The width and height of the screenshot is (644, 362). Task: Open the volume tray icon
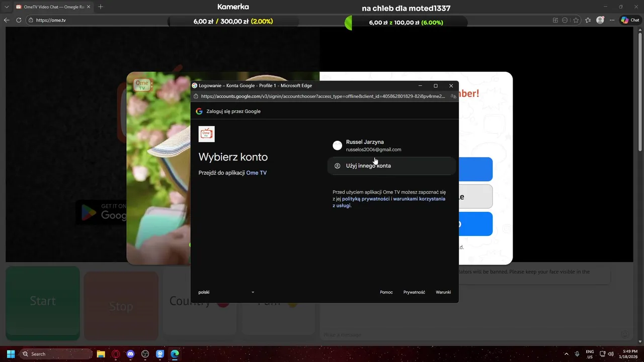611,354
